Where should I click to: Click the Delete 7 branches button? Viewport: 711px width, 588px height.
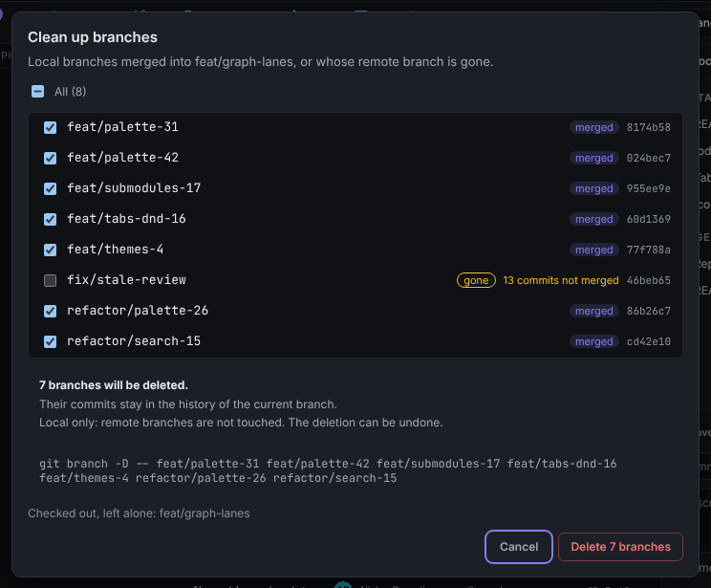(x=620, y=547)
